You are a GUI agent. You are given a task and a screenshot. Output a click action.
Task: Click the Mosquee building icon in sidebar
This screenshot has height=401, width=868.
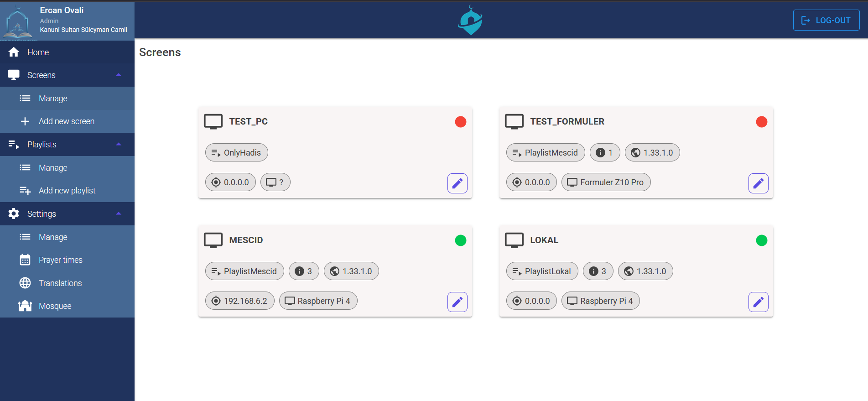point(25,306)
